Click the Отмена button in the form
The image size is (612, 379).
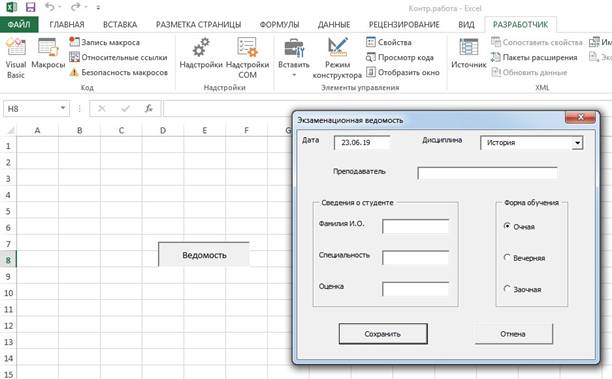click(x=513, y=334)
